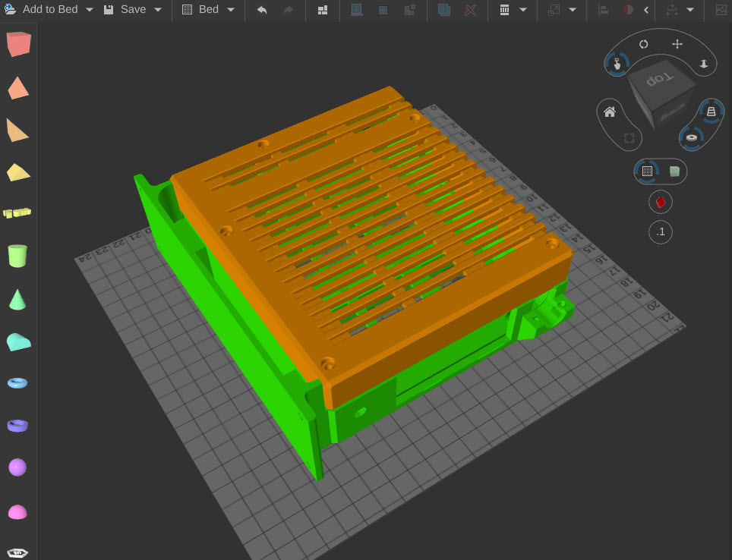The height and width of the screenshot is (560, 732).
Task: Expand the Save dropdown arrow
Action: (x=158, y=10)
